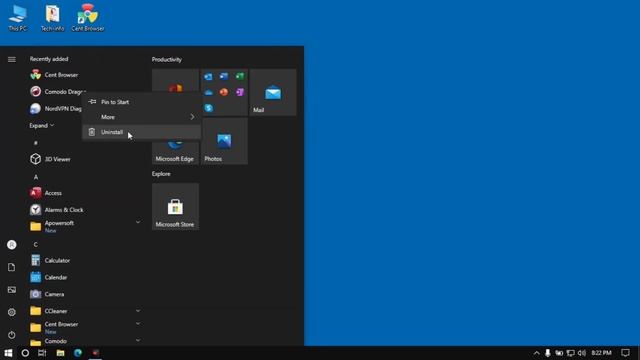This screenshot has width=640, height=360.
Task: Open Settings gear in Start sidebar
Action: (12, 312)
